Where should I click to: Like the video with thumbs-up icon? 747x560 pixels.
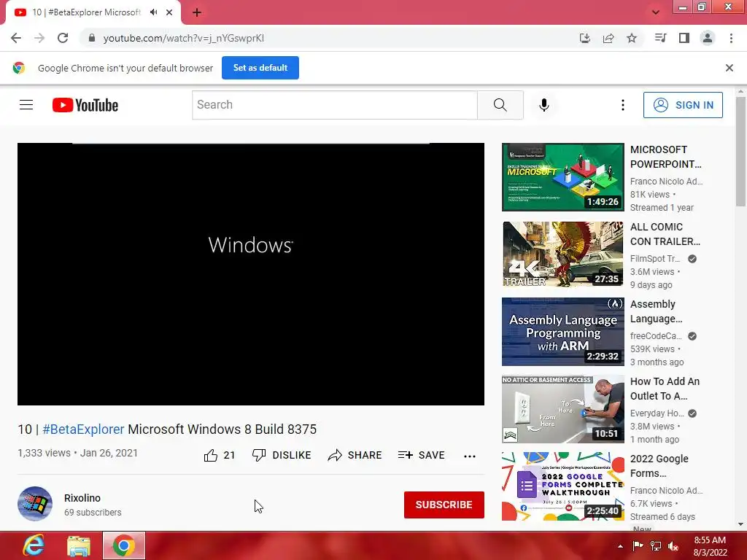click(211, 456)
